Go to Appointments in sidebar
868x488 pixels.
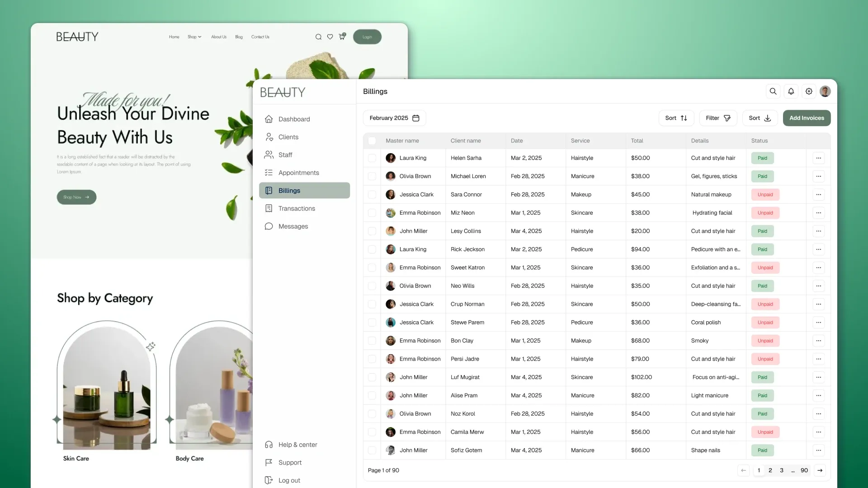[x=298, y=173]
